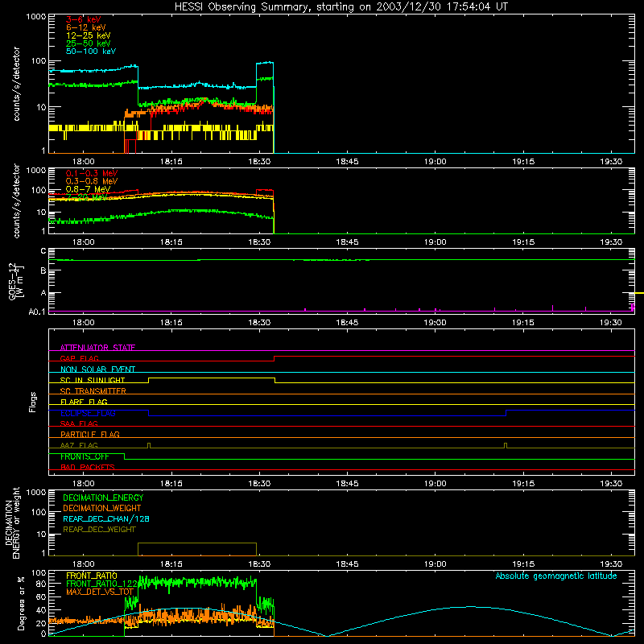Click the green 25-50 keV legend label

pyautogui.click(x=88, y=43)
